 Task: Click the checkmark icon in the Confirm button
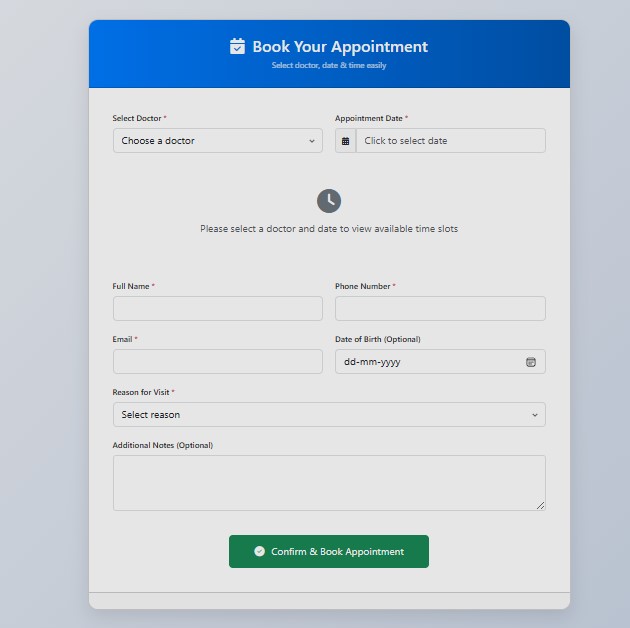click(260, 551)
